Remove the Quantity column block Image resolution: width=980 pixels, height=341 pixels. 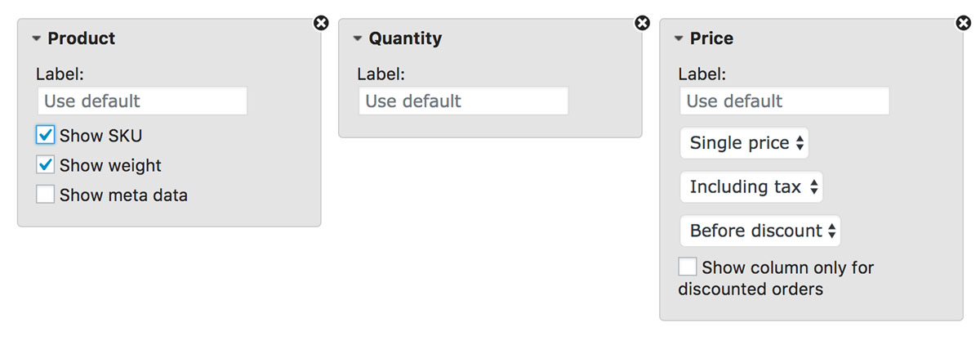pos(643,23)
